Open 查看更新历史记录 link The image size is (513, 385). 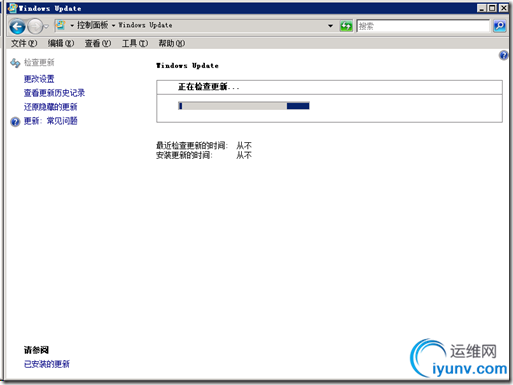pos(54,93)
